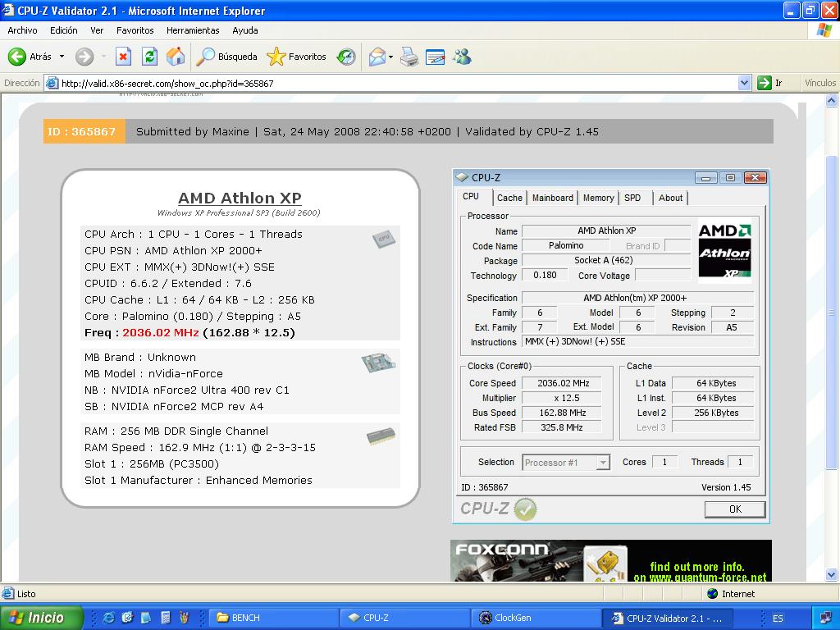Click the page icon in address bar
The height and width of the screenshot is (630, 840).
coord(52,83)
